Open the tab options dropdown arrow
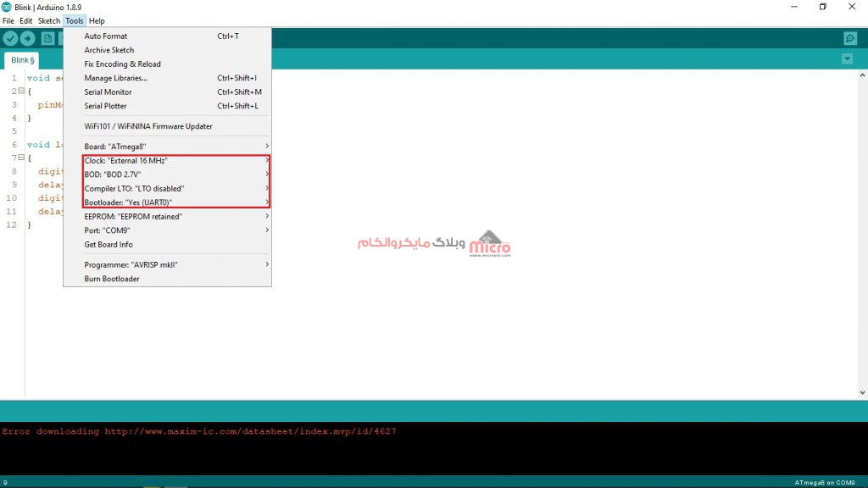Viewport: 868px width, 488px height. click(x=847, y=59)
